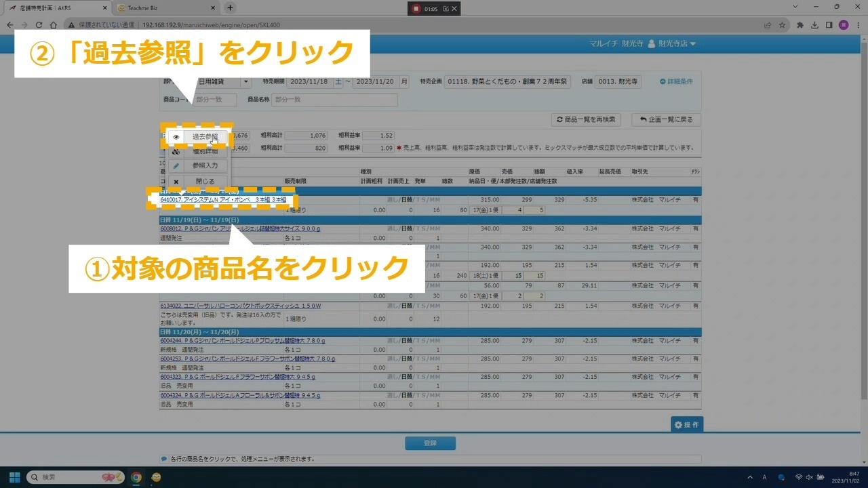Click the bookmark star icon in address bar
Viewport: 868px width, 488px height.
782,25
